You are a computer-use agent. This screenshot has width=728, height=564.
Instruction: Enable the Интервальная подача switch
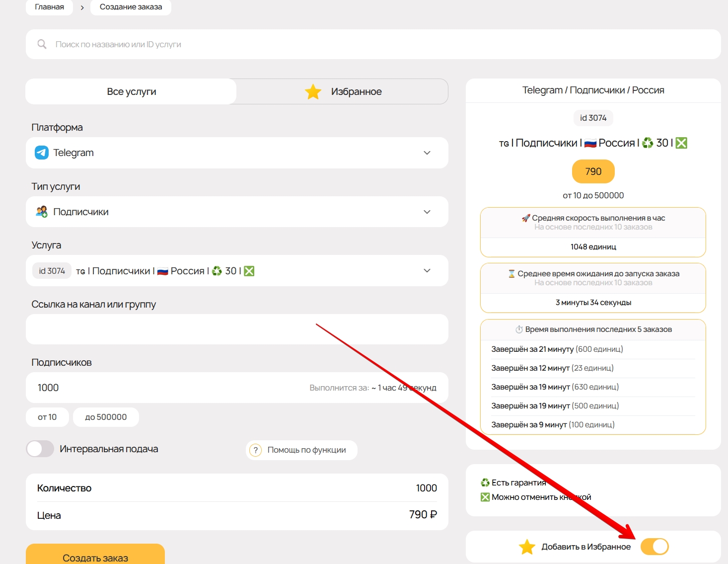coord(40,449)
